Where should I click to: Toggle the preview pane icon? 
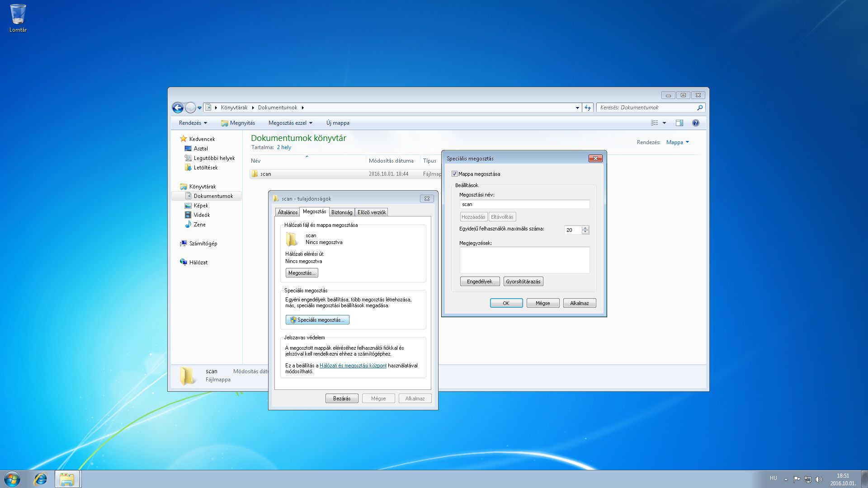(679, 123)
